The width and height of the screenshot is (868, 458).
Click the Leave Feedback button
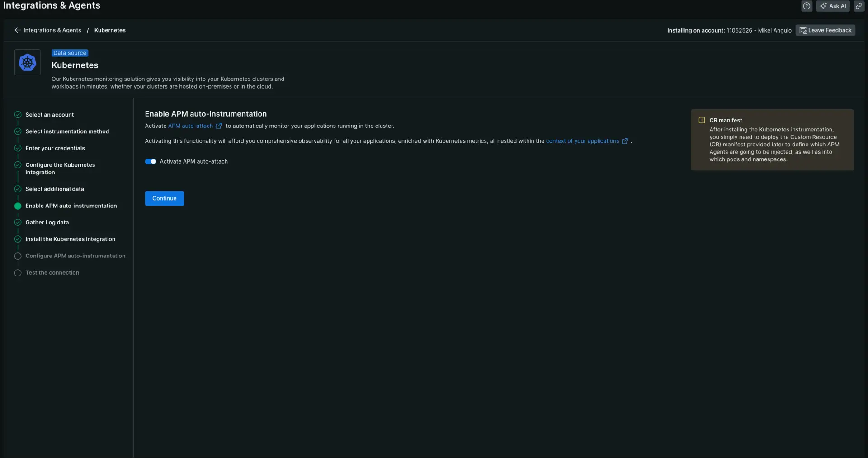[826, 30]
